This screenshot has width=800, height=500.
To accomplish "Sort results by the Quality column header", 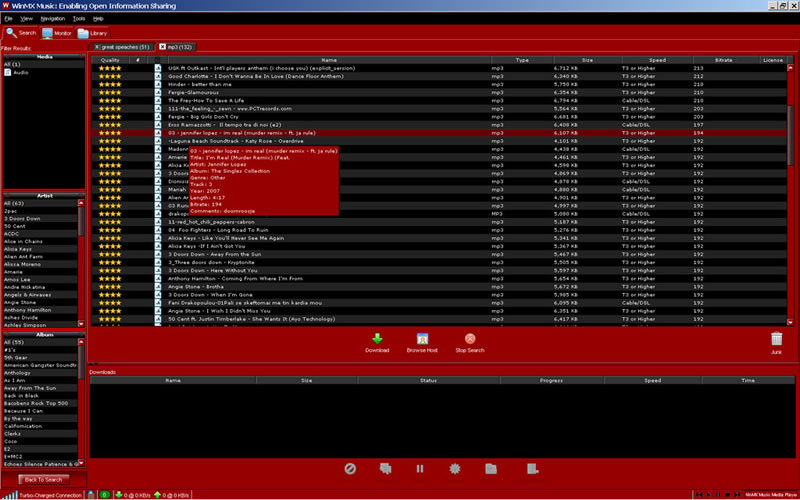I will click(x=110, y=60).
